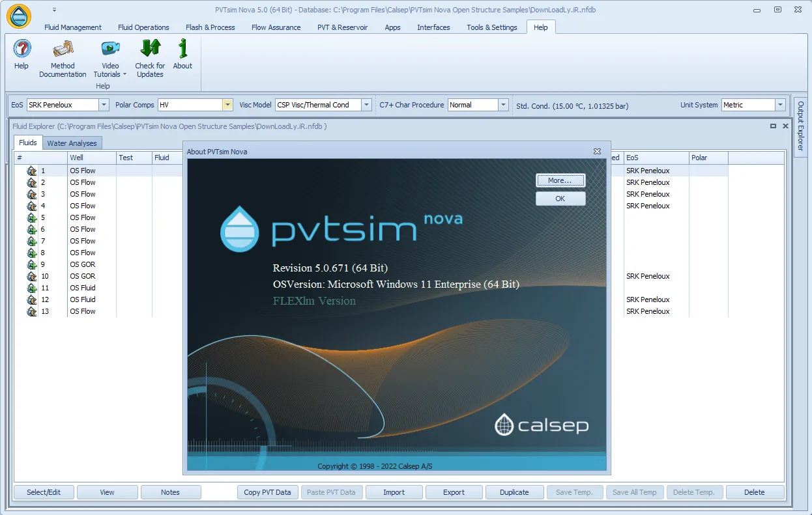Viewport: 812px width, 515px height.
Task: Open Method Documentation icon
Action: tap(63, 49)
